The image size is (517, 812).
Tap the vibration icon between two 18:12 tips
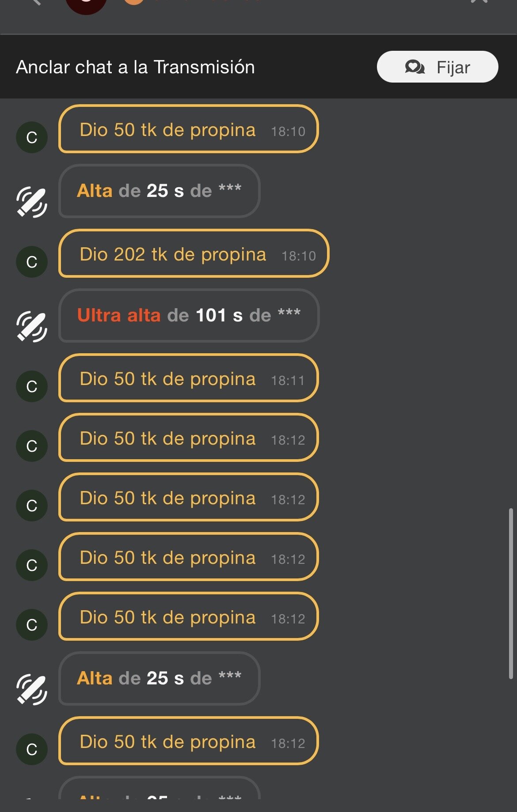(x=32, y=689)
